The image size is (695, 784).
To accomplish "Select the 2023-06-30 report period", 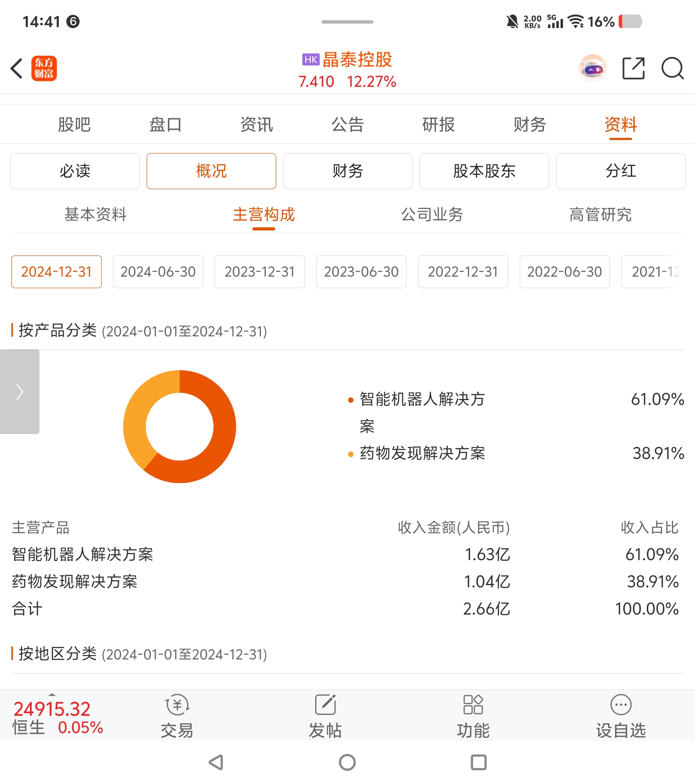I will [361, 272].
